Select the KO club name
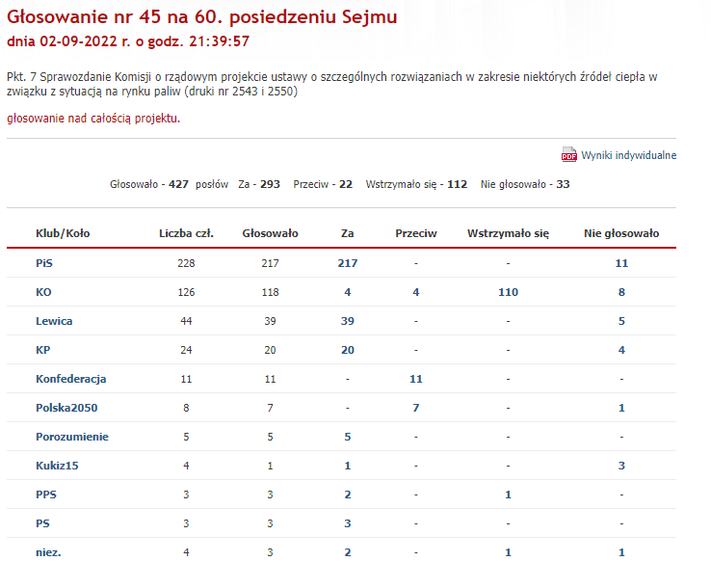711x588 pixels. (x=44, y=292)
